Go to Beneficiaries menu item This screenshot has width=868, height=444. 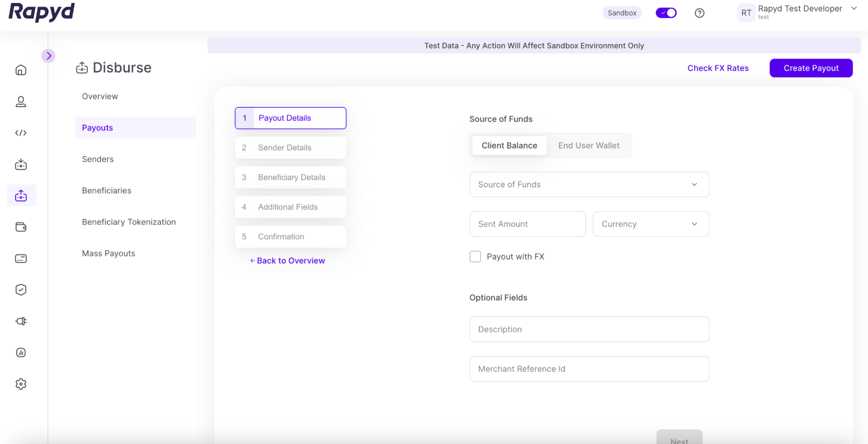(x=106, y=190)
